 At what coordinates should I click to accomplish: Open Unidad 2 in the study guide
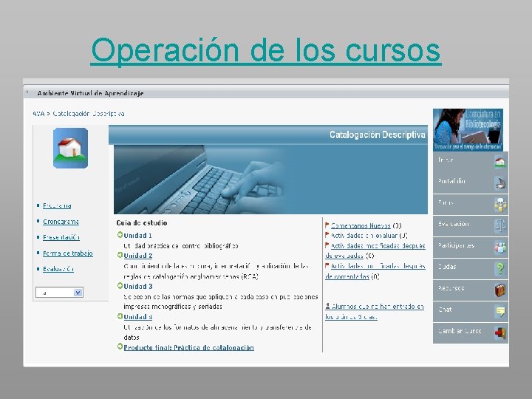click(x=137, y=256)
